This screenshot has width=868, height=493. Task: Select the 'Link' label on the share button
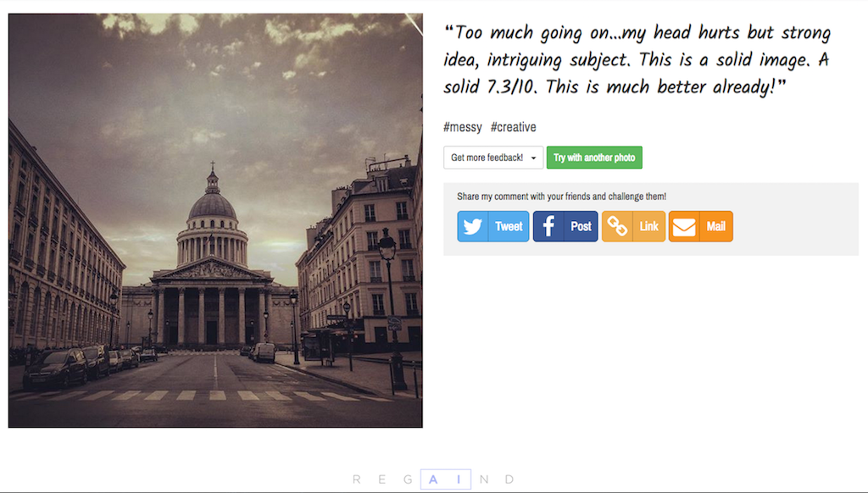point(648,226)
